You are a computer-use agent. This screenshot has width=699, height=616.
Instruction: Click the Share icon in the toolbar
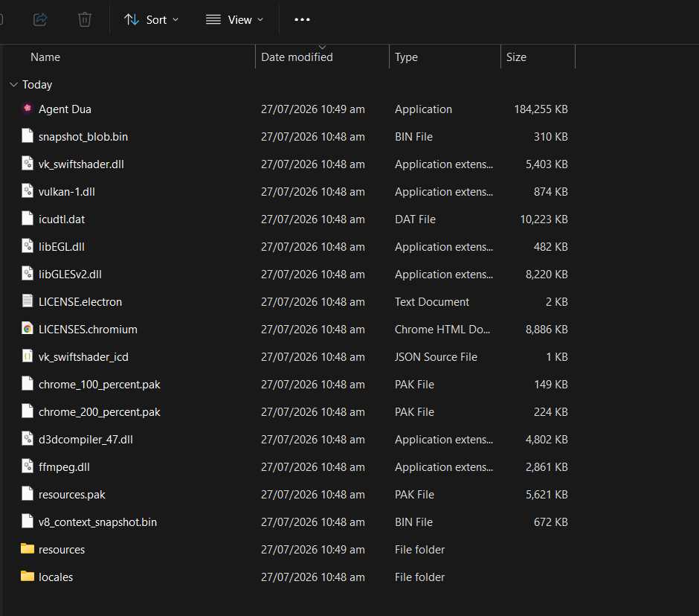coord(40,19)
